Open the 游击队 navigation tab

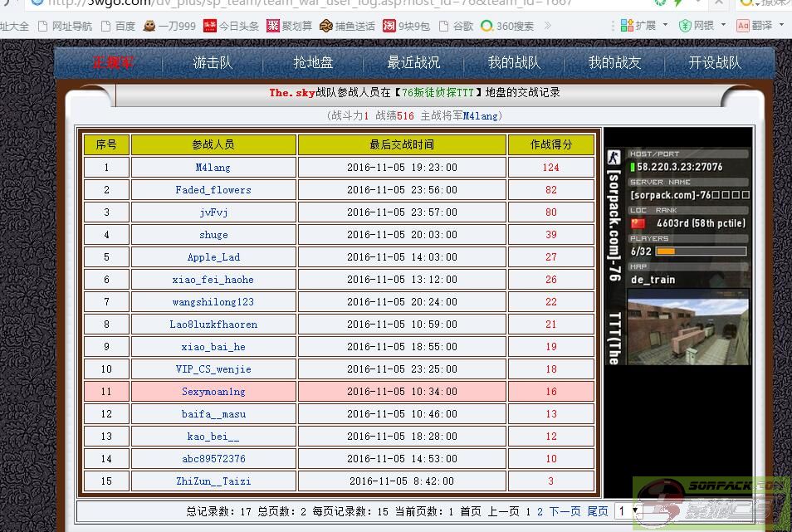click(x=213, y=62)
